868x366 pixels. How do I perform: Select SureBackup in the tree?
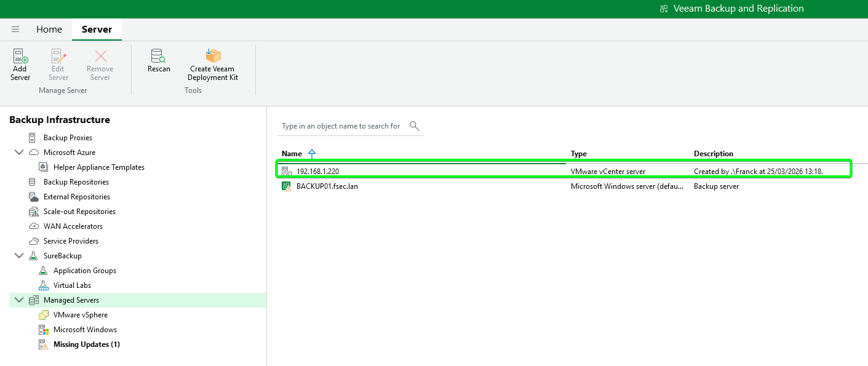click(x=63, y=256)
